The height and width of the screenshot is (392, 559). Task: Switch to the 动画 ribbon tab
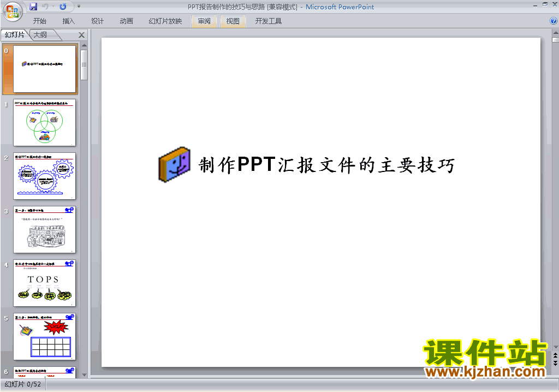coord(126,21)
